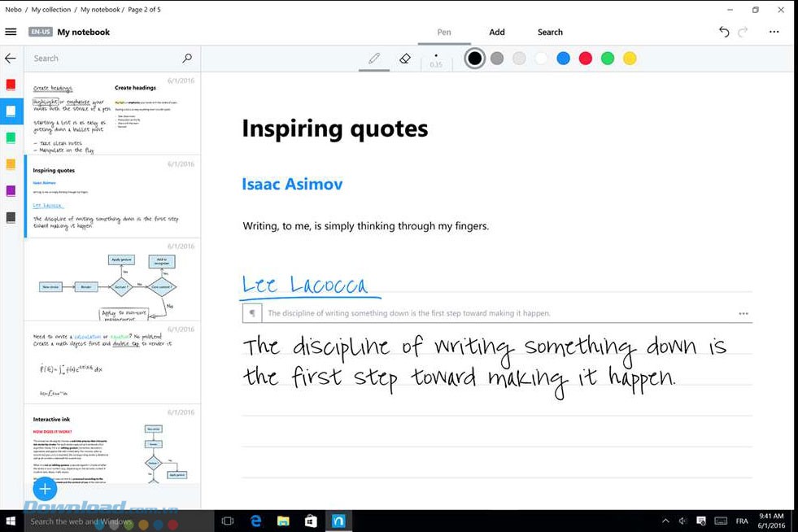Open the pen thickness 0.35 selector

436,59
